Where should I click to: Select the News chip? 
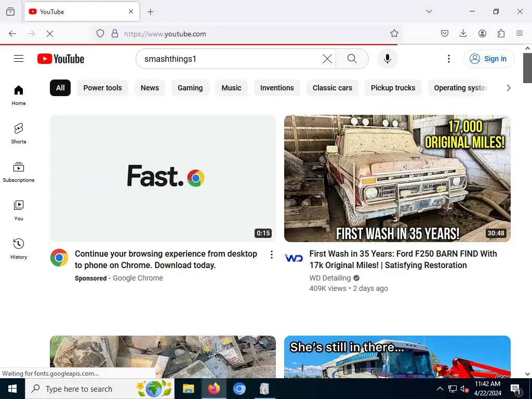point(150,88)
